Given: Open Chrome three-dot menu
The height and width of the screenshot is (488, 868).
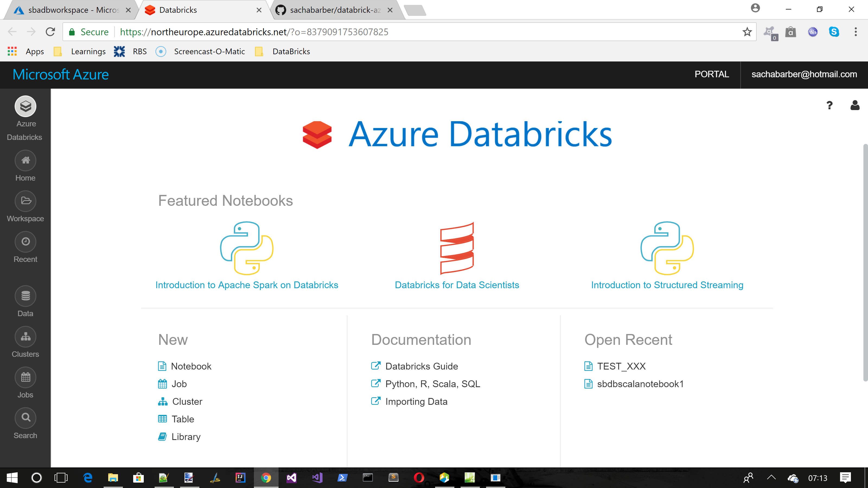Looking at the screenshot, I should pos(856,32).
